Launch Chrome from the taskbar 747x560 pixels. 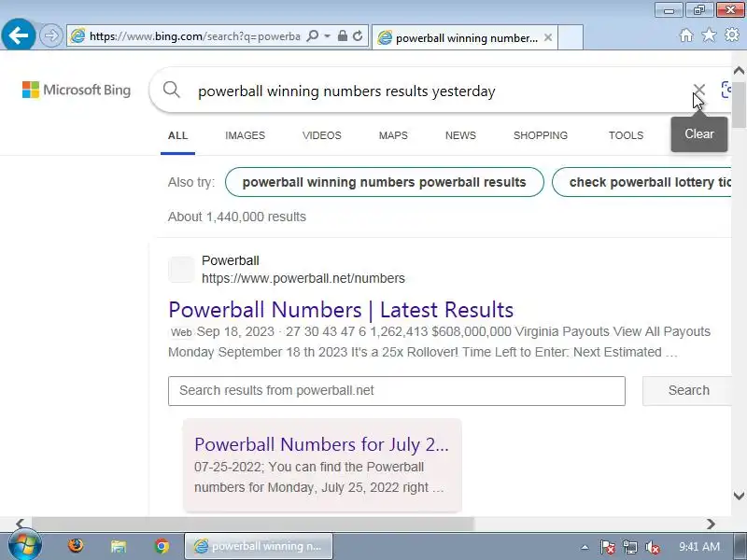162,546
